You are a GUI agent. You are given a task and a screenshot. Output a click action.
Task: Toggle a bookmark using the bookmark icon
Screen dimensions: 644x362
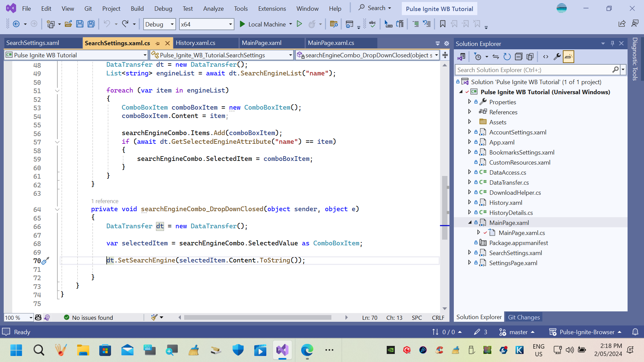coord(443,24)
